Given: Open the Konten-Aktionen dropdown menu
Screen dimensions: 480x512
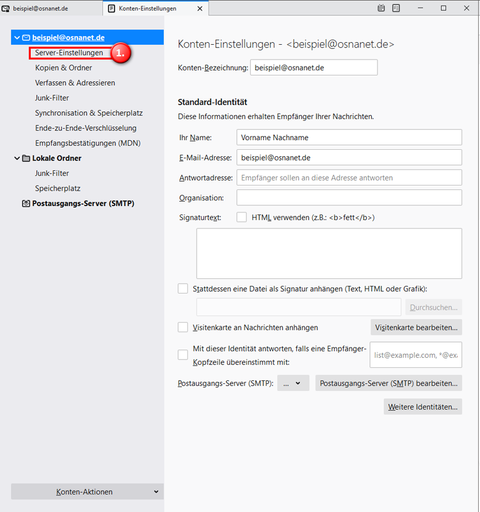Looking at the screenshot, I should click(x=87, y=492).
